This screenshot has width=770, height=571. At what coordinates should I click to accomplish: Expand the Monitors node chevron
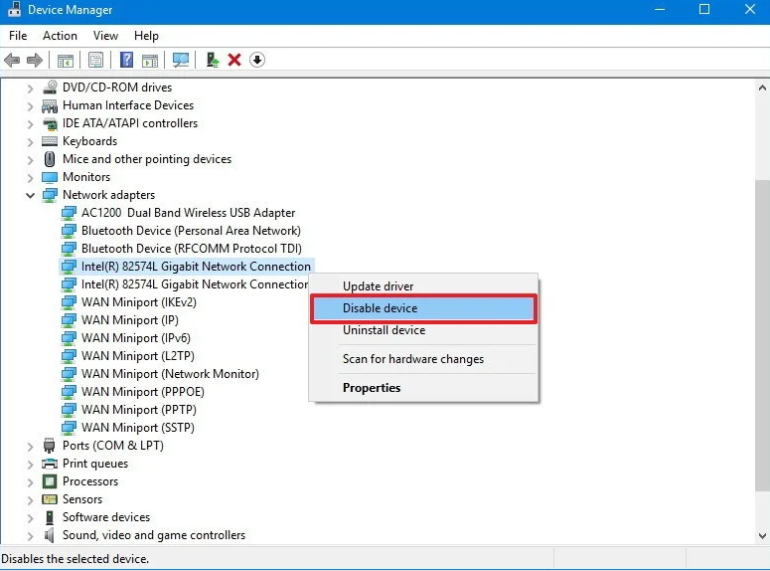click(x=30, y=178)
